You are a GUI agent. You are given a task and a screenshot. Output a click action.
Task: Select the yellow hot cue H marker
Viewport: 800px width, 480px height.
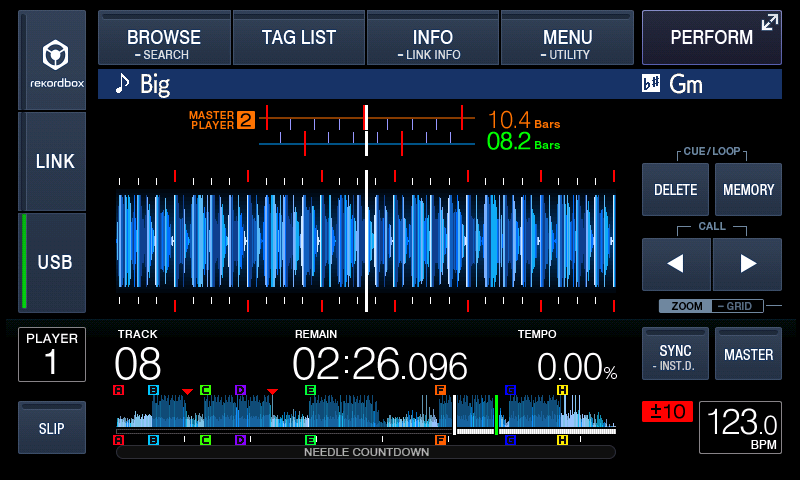[x=562, y=390]
